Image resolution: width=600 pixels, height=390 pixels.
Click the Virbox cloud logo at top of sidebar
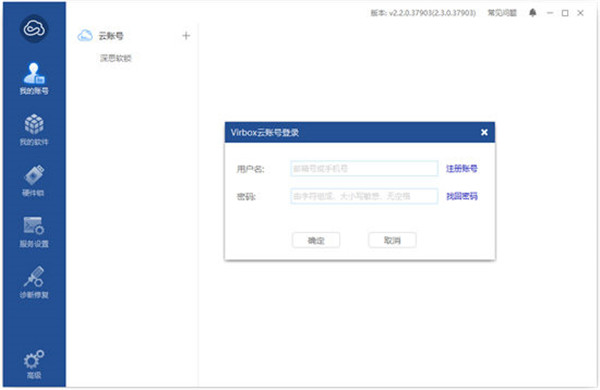pyautogui.click(x=34, y=29)
